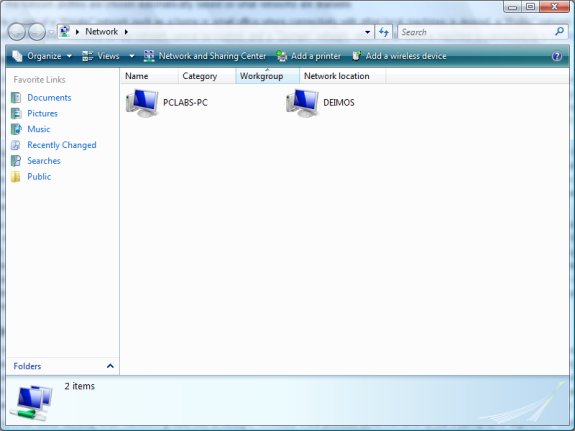Click the refresh arrows button
This screenshot has height=431, width=575.
pyautogui.click(x=384, y=32)
